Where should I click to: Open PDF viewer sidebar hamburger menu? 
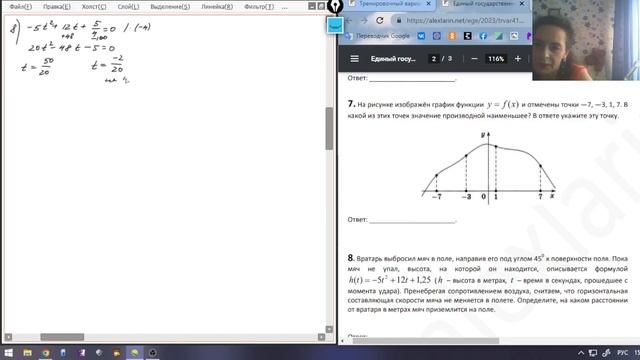point(354,59)
